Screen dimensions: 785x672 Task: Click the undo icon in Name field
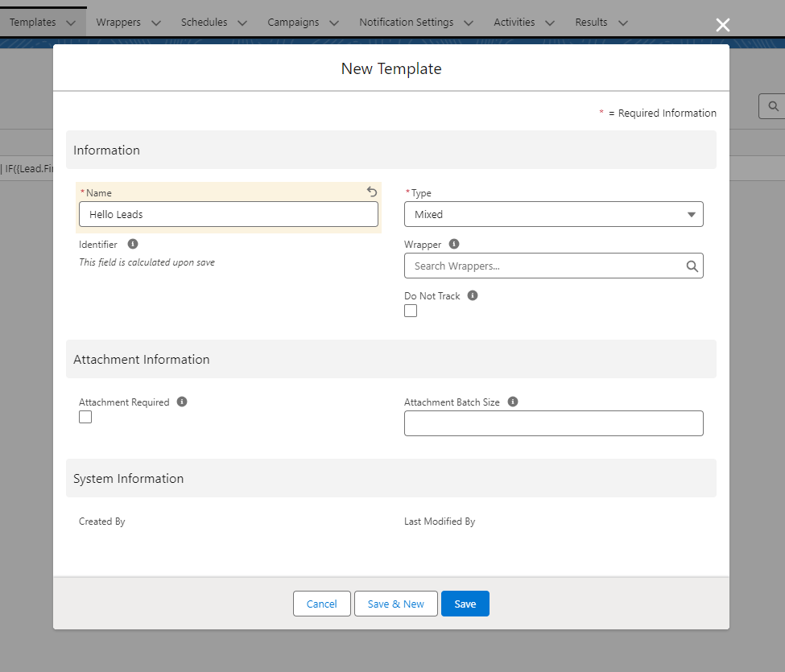coord(372,192)
